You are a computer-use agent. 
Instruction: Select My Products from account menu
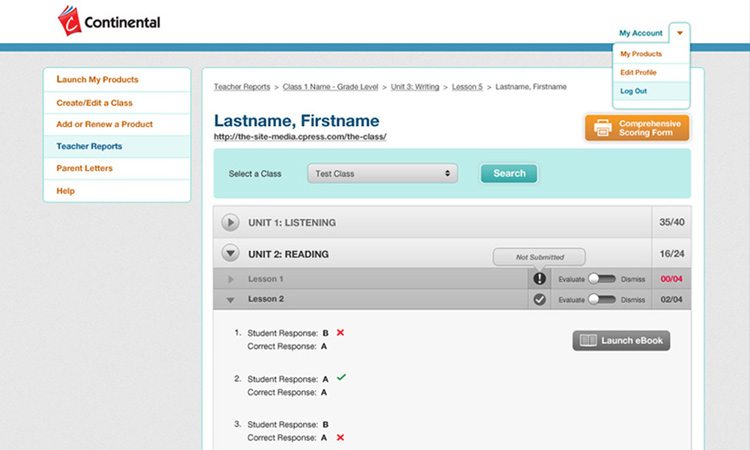click(641, 54)
